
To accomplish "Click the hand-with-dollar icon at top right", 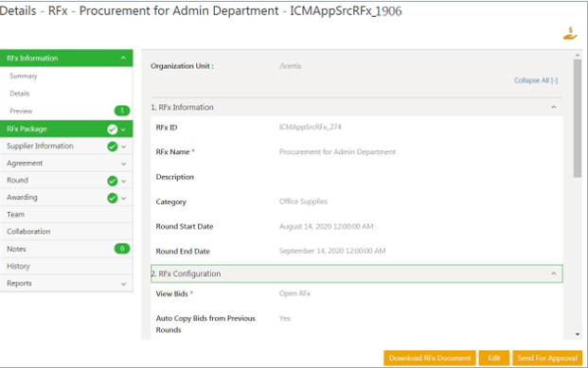I will 570,33.
